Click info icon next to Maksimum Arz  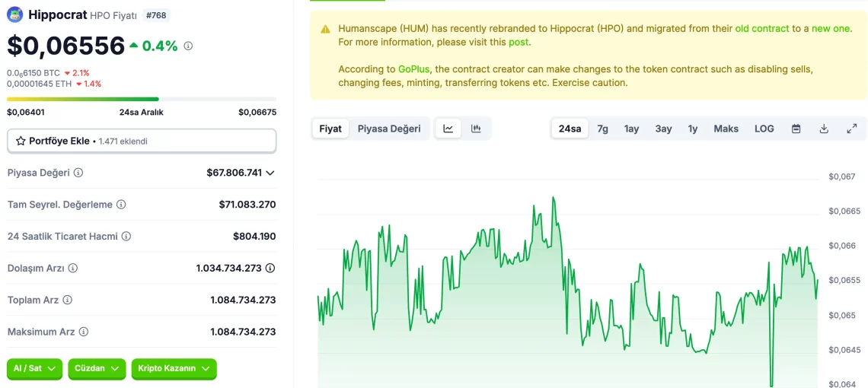[84, 332]
